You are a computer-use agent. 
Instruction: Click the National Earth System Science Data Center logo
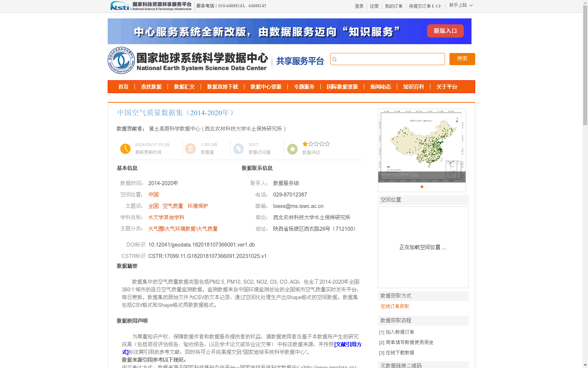coord(121,60)
